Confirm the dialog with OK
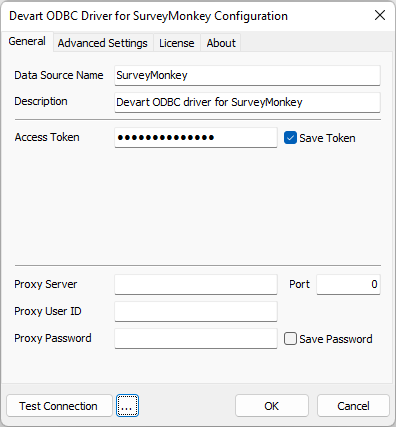This screenshot has height=427, width=396. (272, 406)
